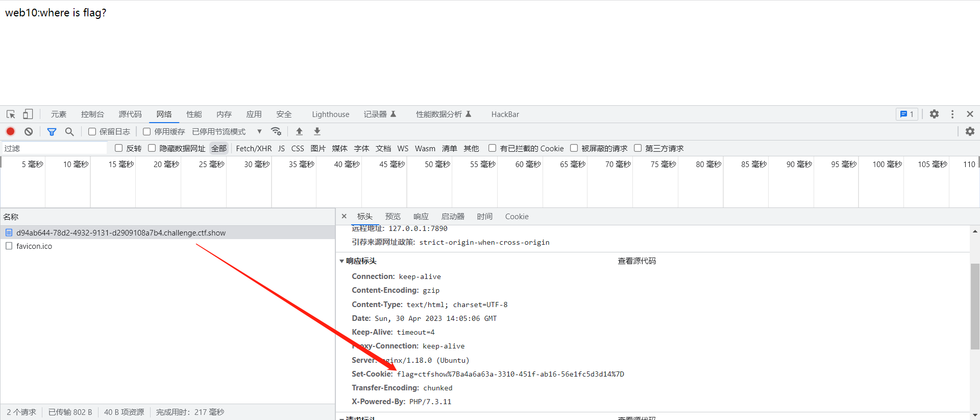The image size is (980, 420).
Task: Click the inspect element picker icon
Action: 11,114
